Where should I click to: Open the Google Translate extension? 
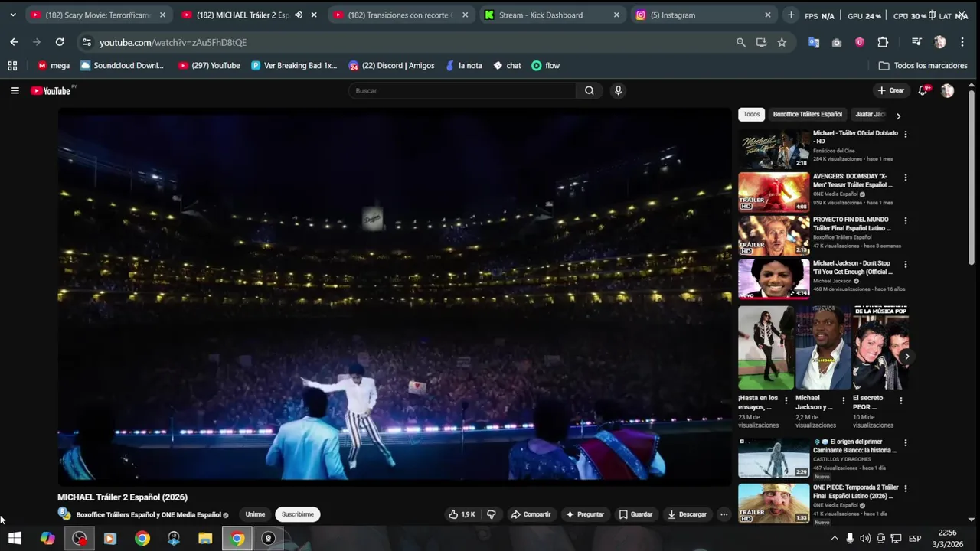click(814, 42)
